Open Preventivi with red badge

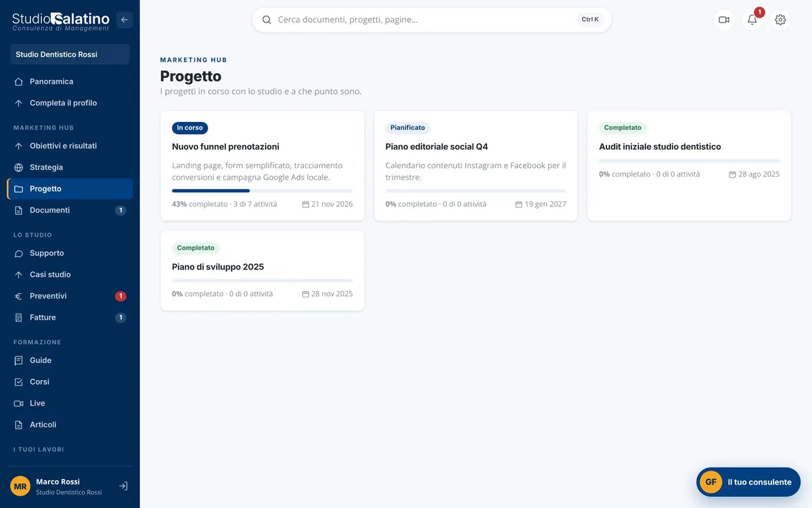[x=70, y=296]
